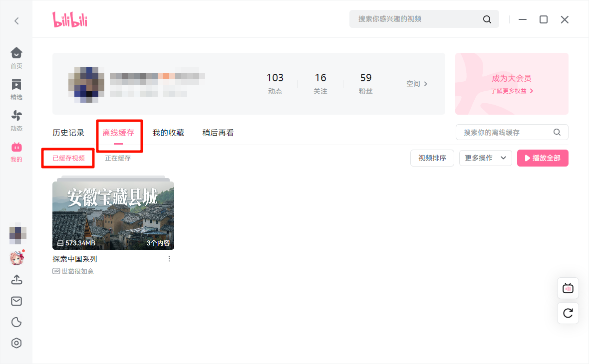
Task: Click the bilibili logo
Action: [x=70, y=19]
